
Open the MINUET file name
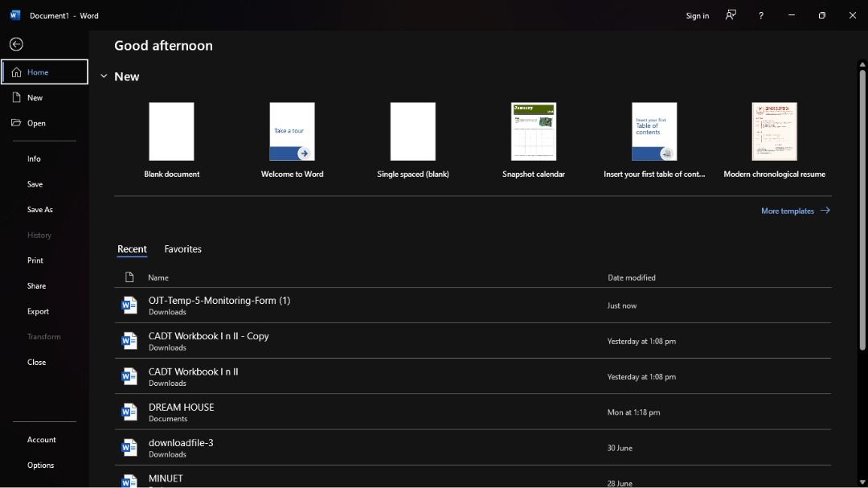166,478
